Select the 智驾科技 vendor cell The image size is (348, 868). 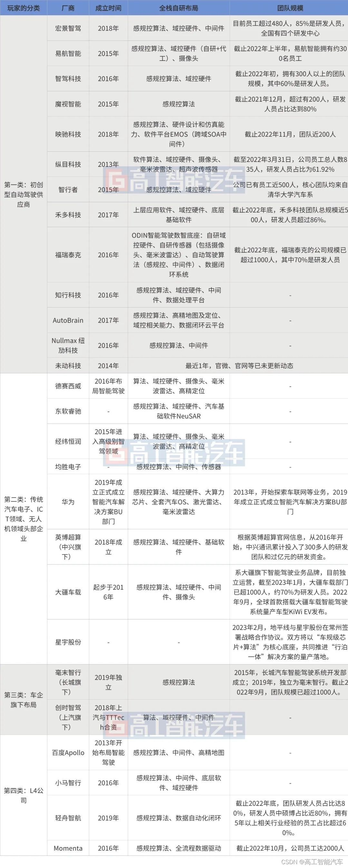(x=68, y=79)
